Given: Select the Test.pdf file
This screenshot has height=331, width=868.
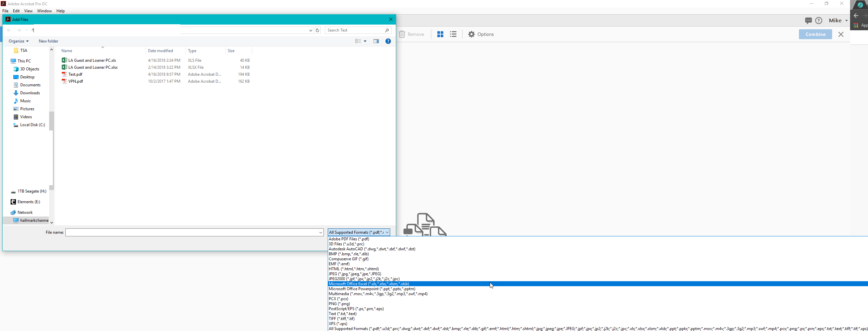Looking at the screenshot, I should click(x=72, y=74).
